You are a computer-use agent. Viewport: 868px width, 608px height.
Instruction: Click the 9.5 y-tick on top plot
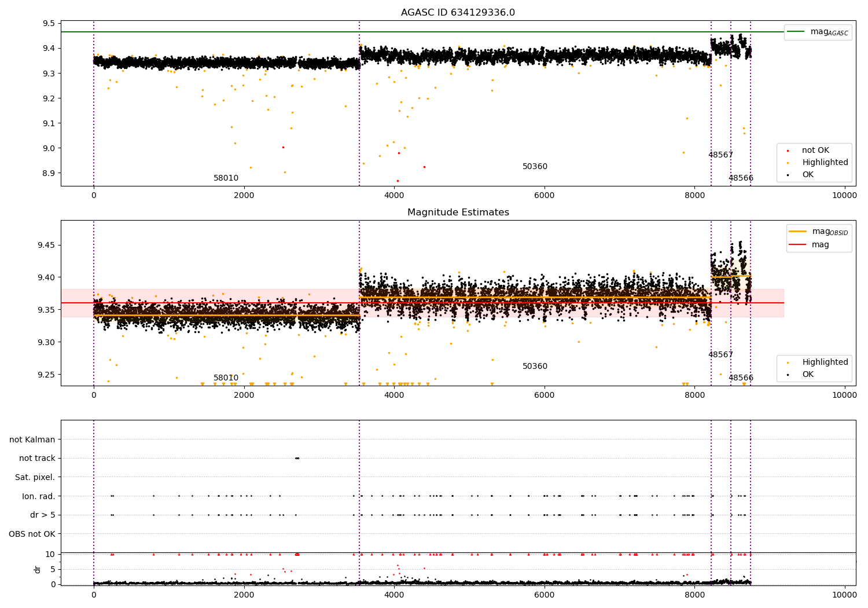[x=49, y=24]
